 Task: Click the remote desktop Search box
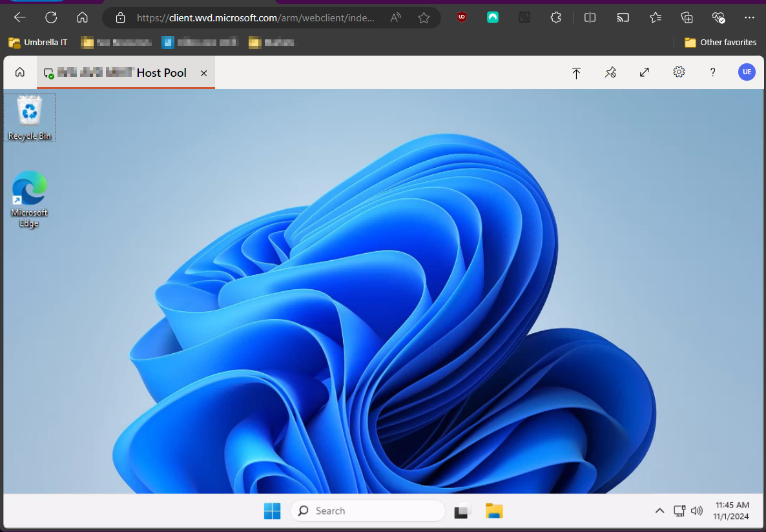367,510
